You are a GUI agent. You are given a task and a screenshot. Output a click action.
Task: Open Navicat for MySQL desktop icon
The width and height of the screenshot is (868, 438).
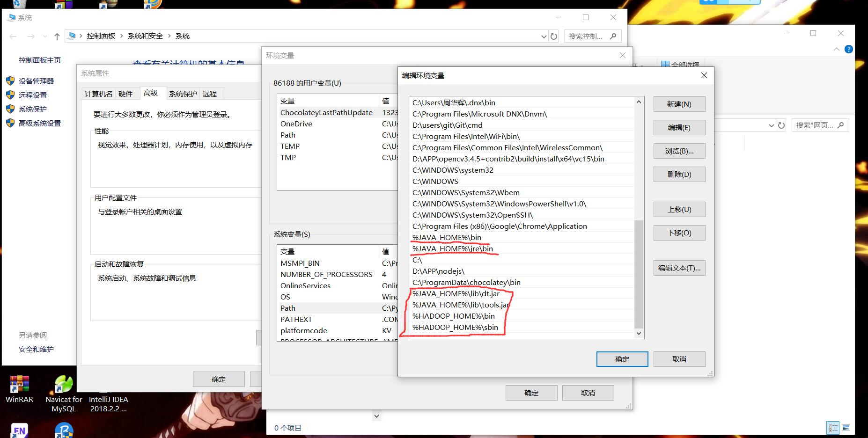(64, 388)
